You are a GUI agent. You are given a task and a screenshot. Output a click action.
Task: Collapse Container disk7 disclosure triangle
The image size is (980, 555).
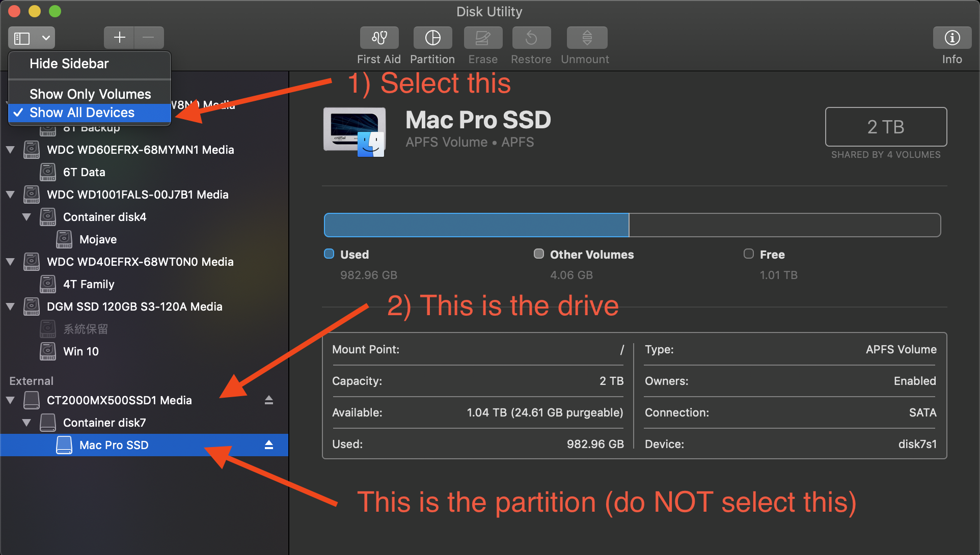pos(26,423)
